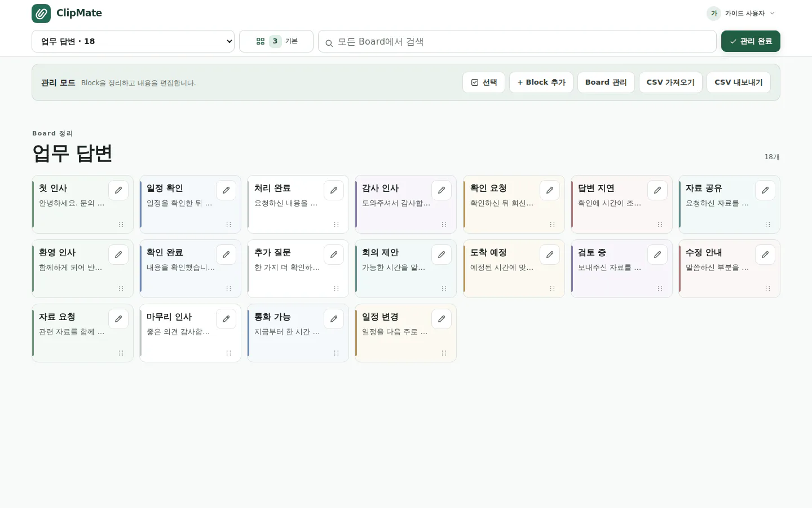Edit the 첫 인사 block
Viewport: 812px width, 508px height.
118,190
